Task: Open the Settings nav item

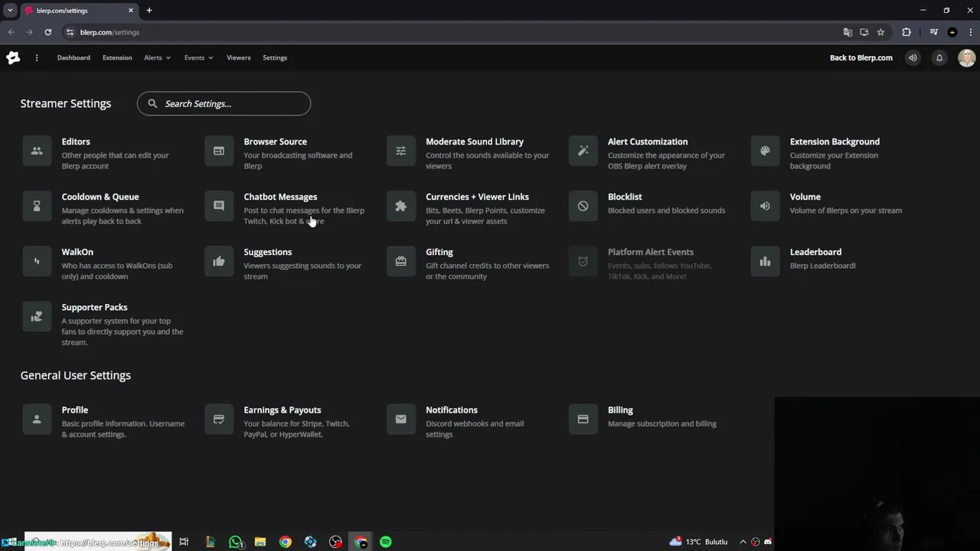Action: 275,57
